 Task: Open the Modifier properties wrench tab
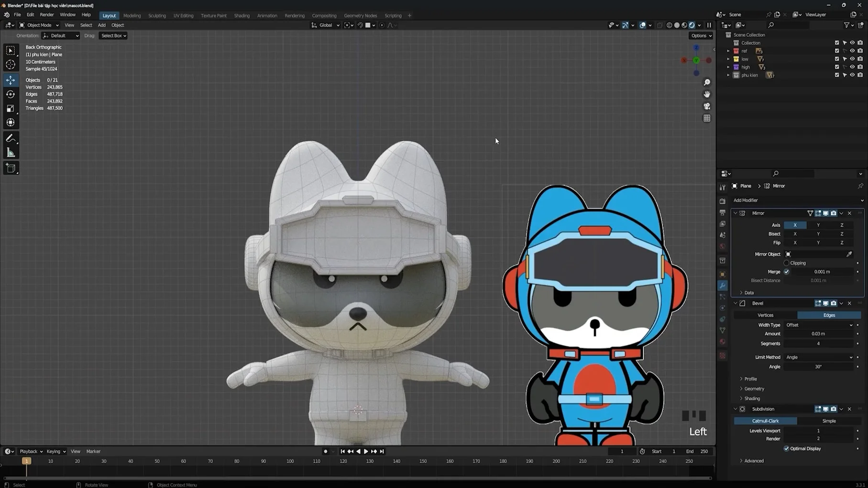click(x=723, y=286)
